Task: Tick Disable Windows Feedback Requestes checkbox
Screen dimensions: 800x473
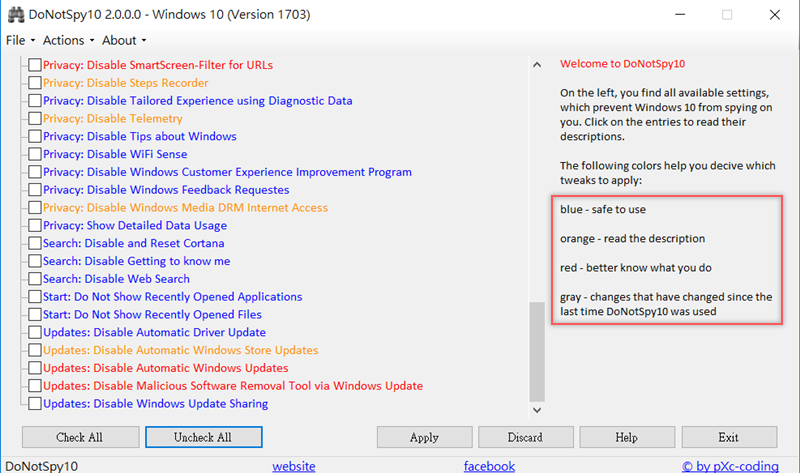Action: coord(35,190)
